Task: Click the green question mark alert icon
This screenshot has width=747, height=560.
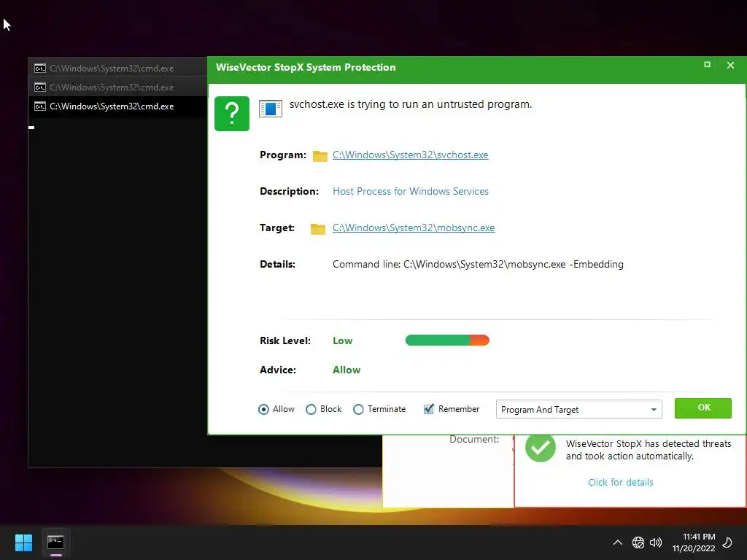Action: tap(232, 113)
